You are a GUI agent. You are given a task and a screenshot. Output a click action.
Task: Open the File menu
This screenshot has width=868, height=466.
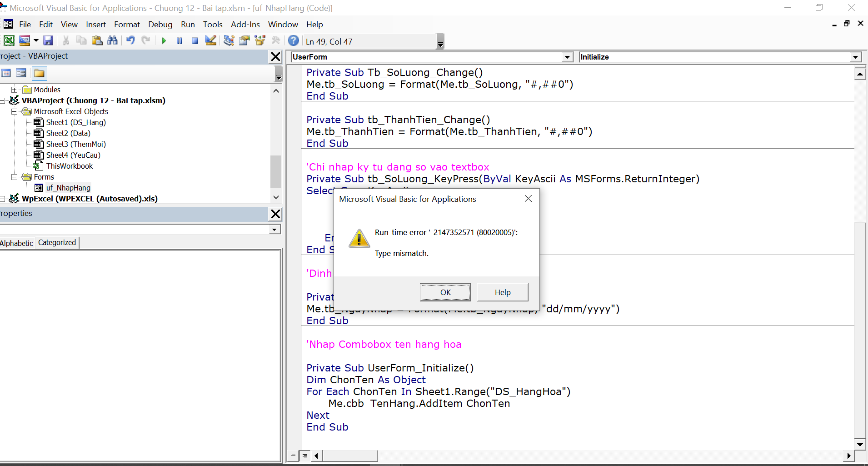[x=25, y=25]
